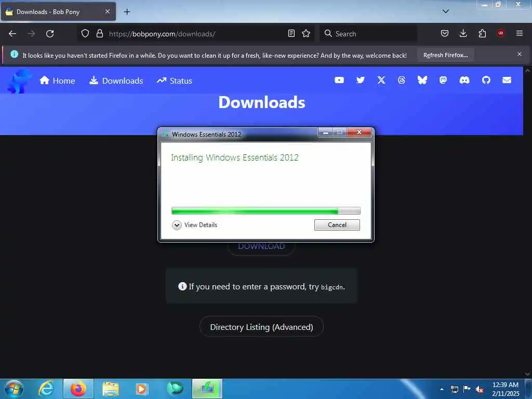Click the Firefox forward arrow
Image resolution: width=532 pixels, height=399 pixels.
tap(31, 34)
